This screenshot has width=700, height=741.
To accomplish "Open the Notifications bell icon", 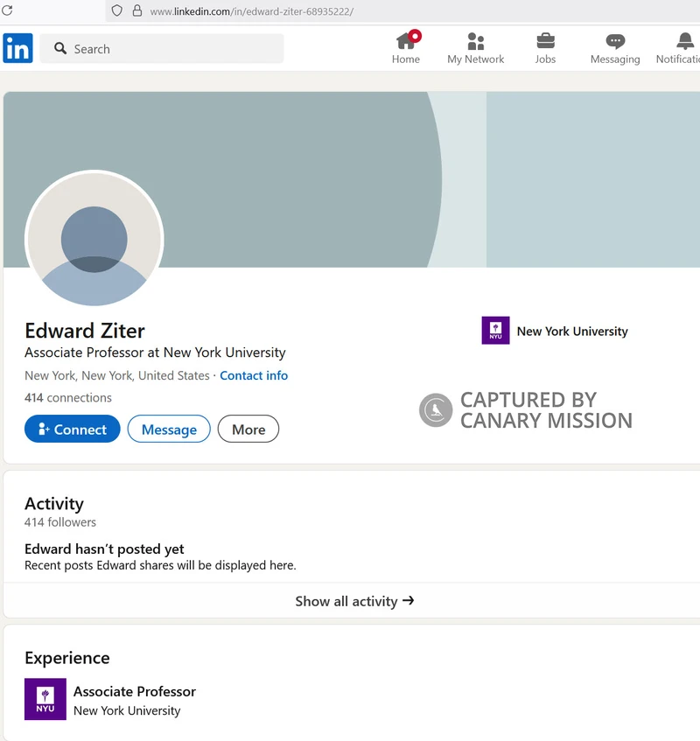I will coord(684,41).
